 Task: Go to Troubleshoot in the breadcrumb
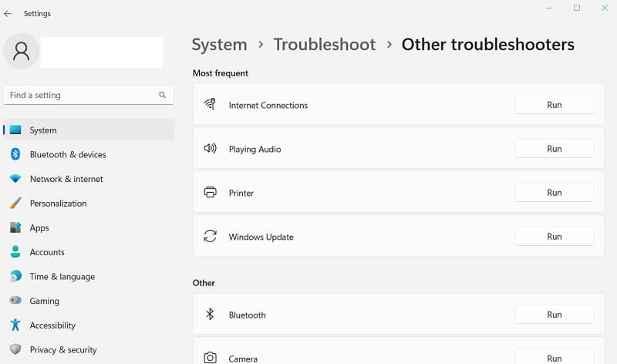tap(325, 45)
